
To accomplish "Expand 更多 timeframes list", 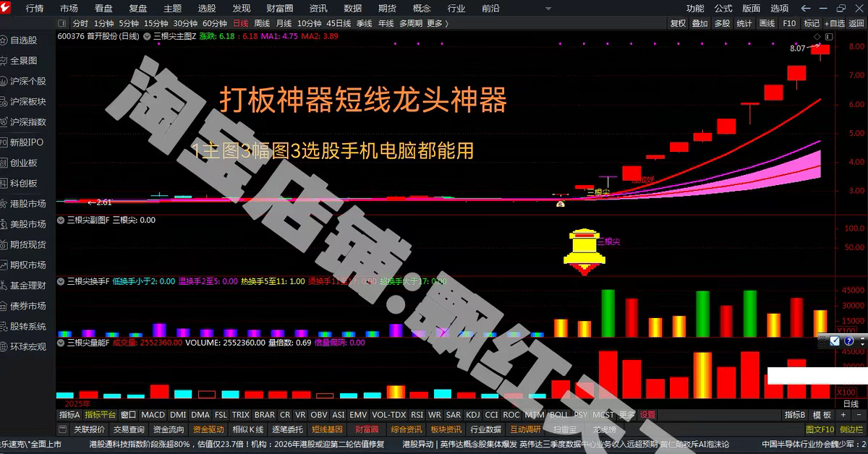I will [x=437, y=23].
